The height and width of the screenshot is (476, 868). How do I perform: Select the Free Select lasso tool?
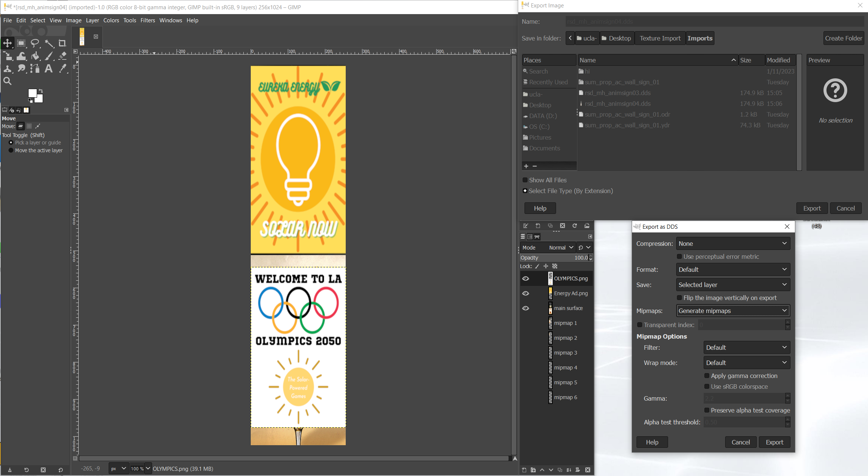click(x=35, y=43)
